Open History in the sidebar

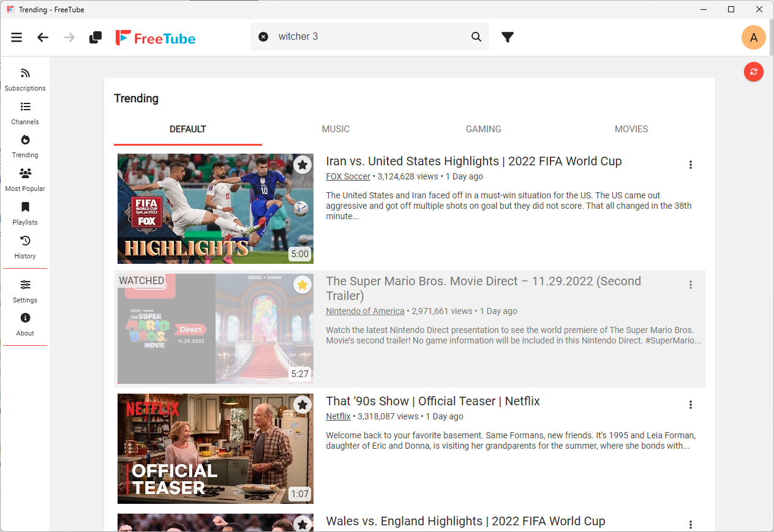point(25,248)
